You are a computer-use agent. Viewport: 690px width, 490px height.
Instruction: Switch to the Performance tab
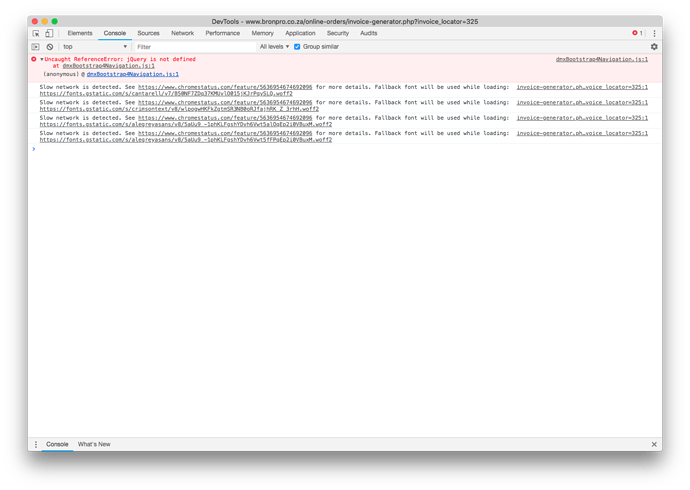[x=223, y=33]
